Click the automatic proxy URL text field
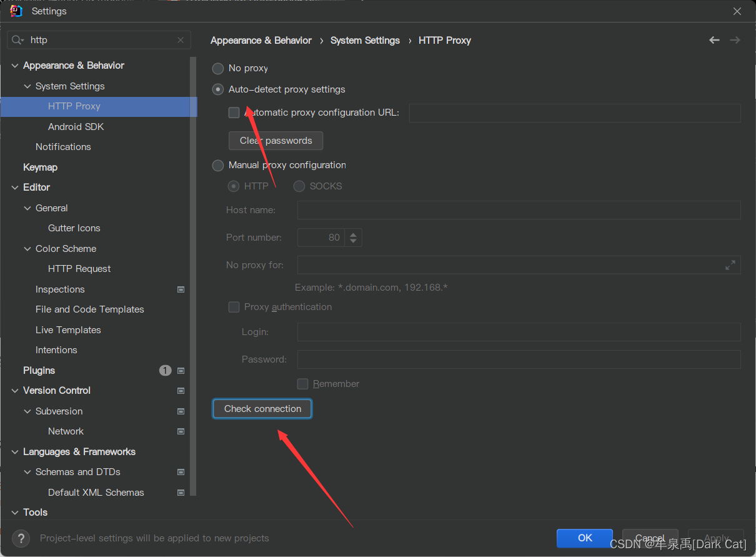Viewport: 756px width, 557px height. (574, 113)
